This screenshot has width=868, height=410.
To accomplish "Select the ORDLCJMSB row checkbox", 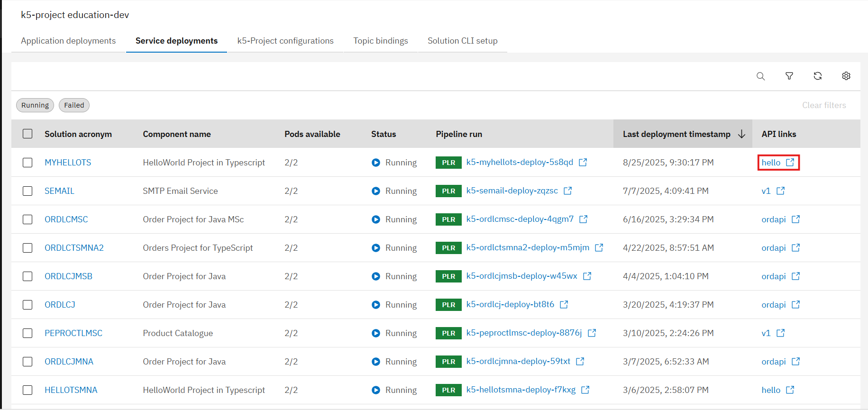I will (27, 276).
